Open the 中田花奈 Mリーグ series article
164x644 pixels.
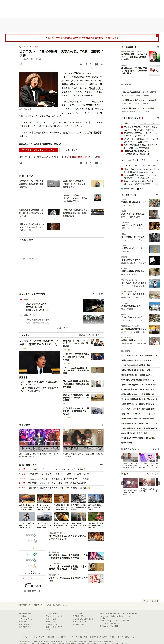[x=135, y=57]
